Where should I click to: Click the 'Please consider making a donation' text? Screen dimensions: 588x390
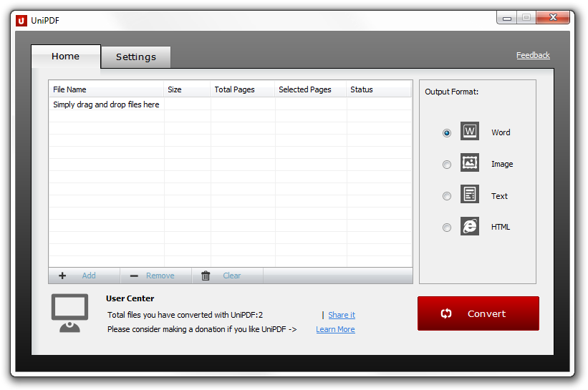click(x=202, y=329)
